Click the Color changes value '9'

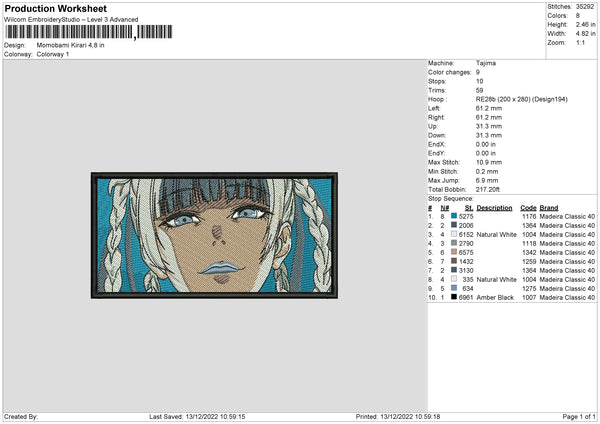coord(478,72)
